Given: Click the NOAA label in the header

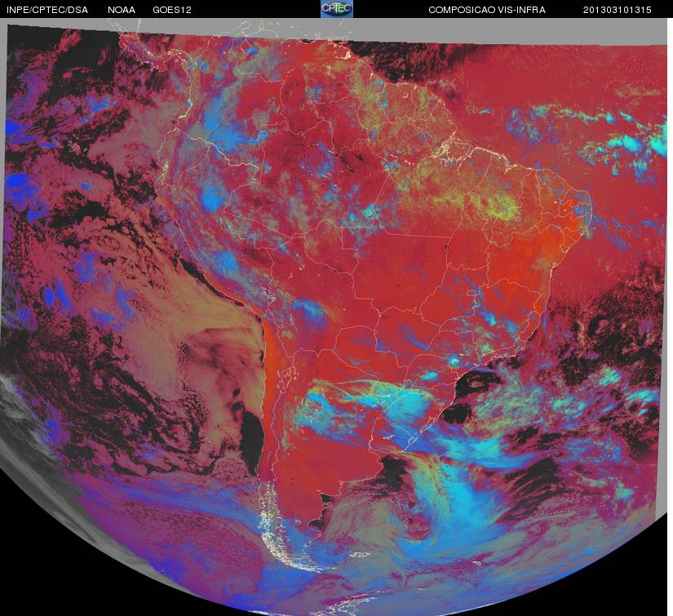Looking at the screenshot, I should point(122,10).
